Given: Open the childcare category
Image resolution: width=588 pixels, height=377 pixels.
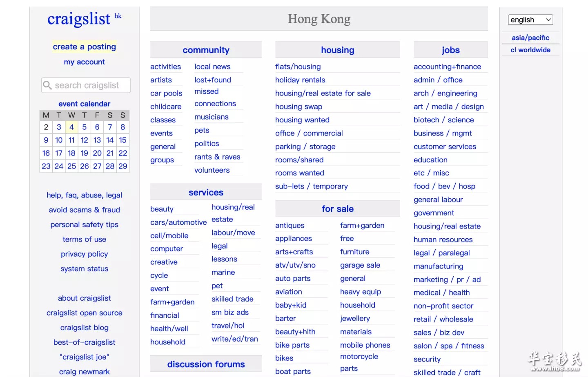Looking at the screenshot, I should pos(166,106).
